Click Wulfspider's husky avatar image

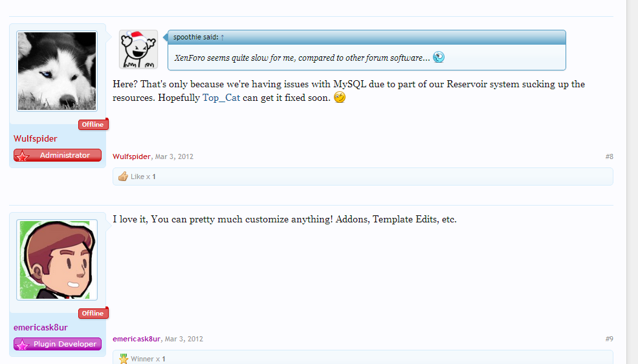point(57,71)
